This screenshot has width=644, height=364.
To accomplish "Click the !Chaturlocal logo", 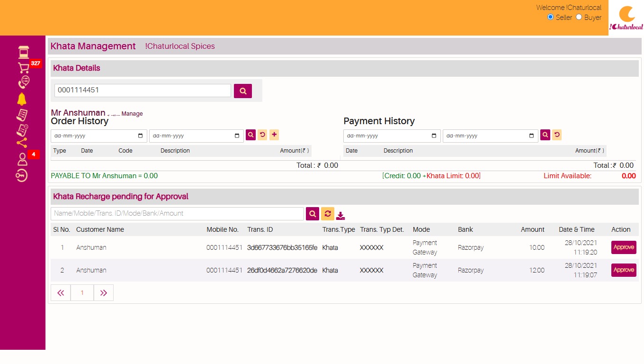I will point(626,18).
